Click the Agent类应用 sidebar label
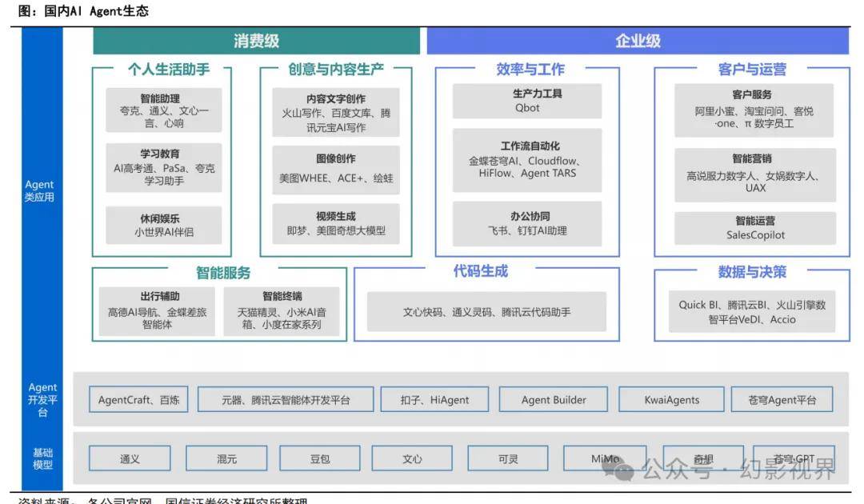Image resolution: width=864 pixels, height=504 pixels. pos(39,190)
